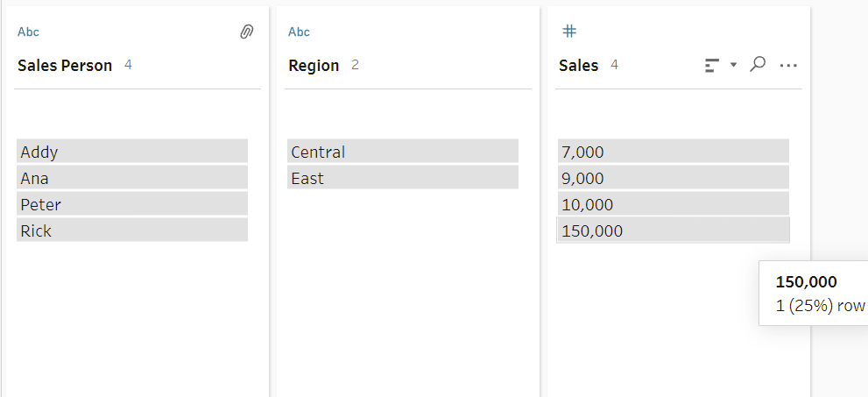Image resolution: width=868 pixels, height=397 pixels.
Task: Open the more options ellipsis on Sales
Action: click(x=788, y=65)
